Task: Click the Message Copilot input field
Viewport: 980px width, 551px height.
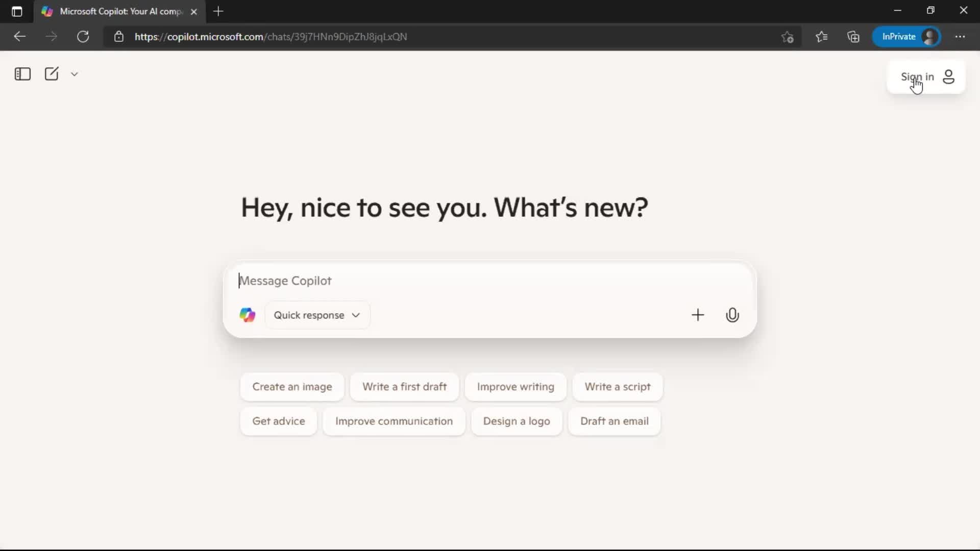Action: (459, 281)
